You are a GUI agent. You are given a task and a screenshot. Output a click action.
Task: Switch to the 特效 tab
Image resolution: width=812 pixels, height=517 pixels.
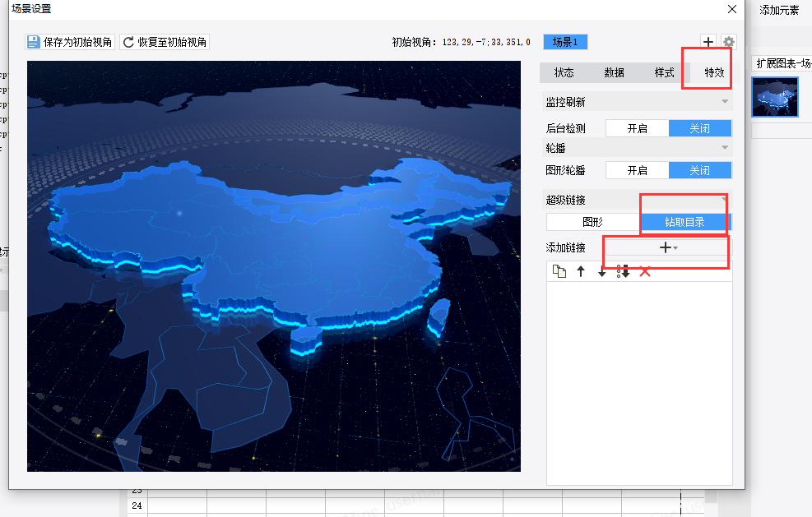pyautogui.click(x=714, y=72)
